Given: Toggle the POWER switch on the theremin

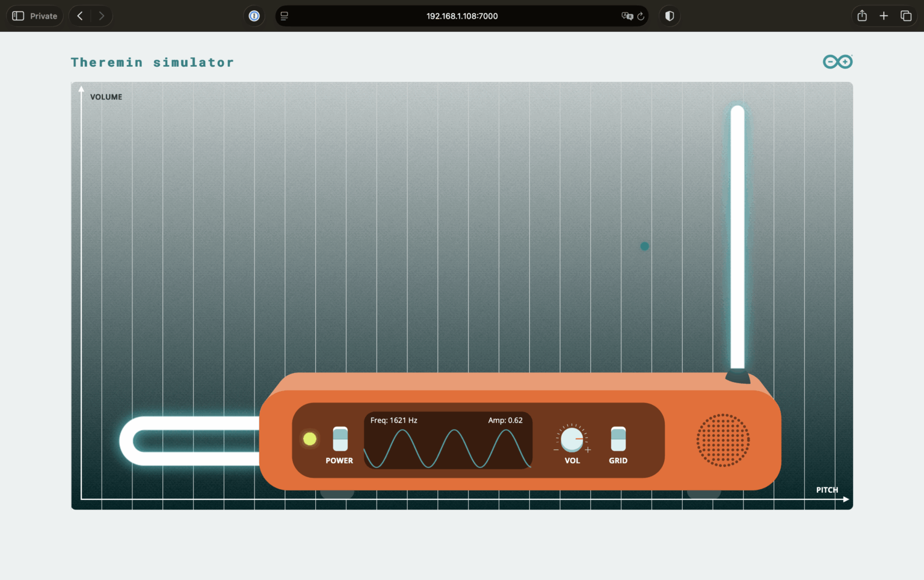Looking at the screenshot, I should point(339,439).
